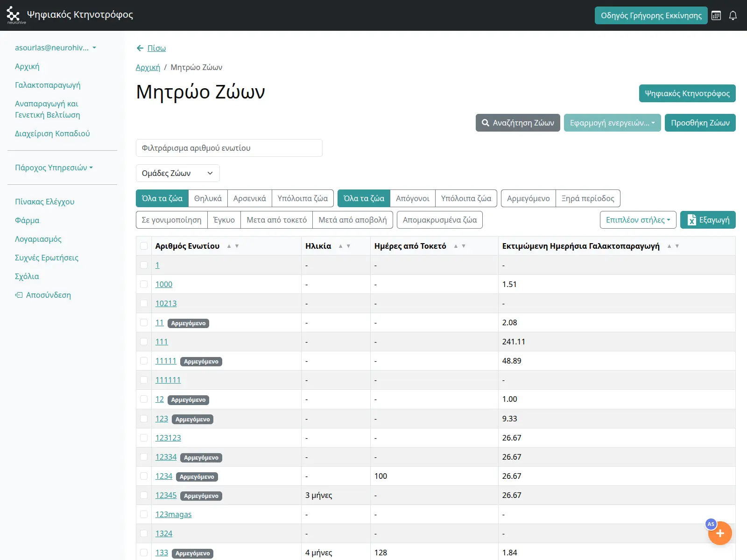Click the Προσθήκη Ζώων button

pos(700,123)
